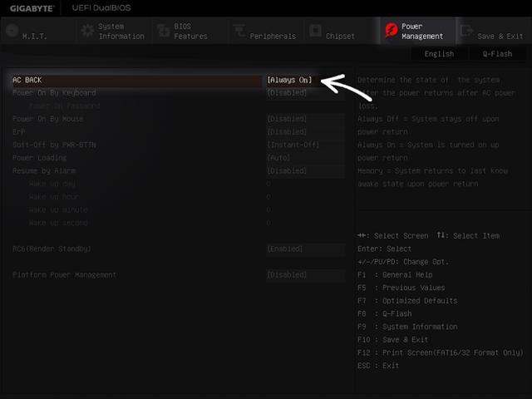
Task: Click the Save & Exit door icon
Action: [467, 31]
